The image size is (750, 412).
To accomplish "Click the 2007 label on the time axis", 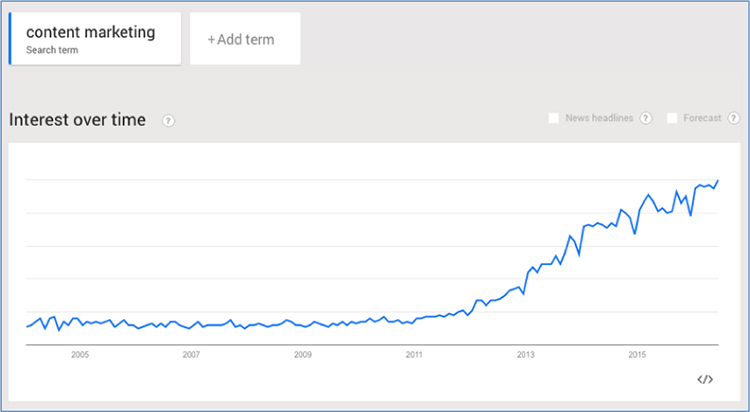I will [191, 355].
